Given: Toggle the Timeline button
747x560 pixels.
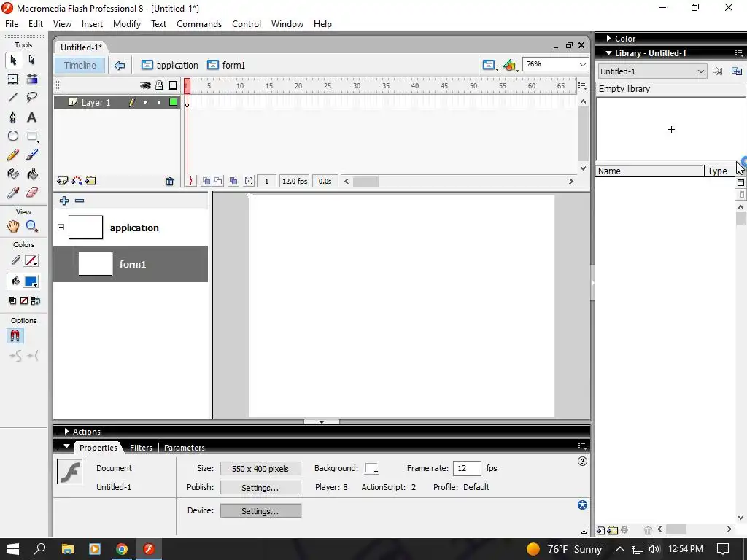Looking at the screenshot, I should coord(80,65).
